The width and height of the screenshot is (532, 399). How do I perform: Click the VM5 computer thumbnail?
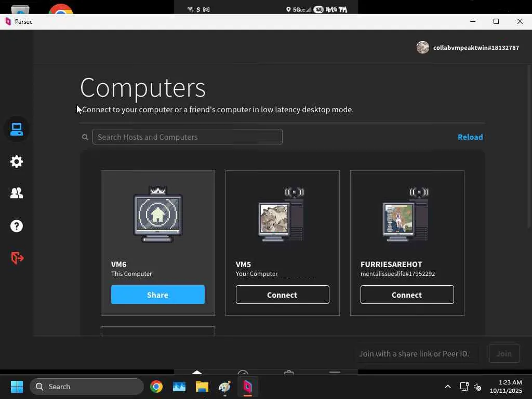tap(281, 215)
